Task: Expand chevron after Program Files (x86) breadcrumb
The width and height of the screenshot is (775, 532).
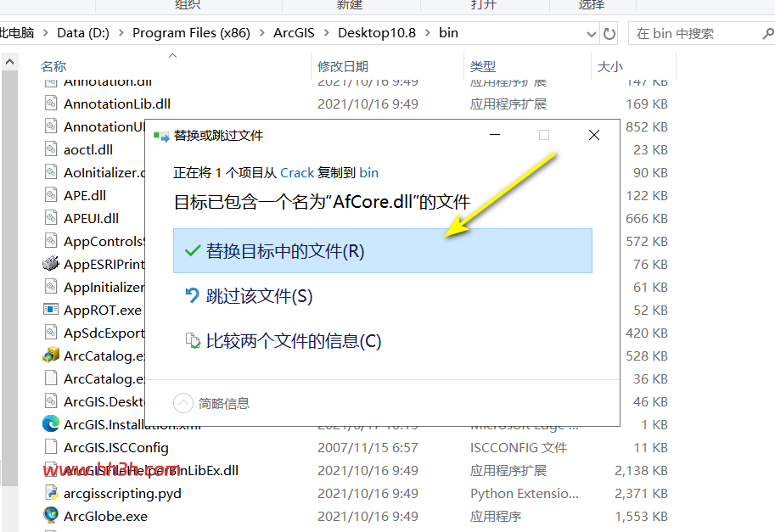Action: pyautogui.click(x=262, y=33)
